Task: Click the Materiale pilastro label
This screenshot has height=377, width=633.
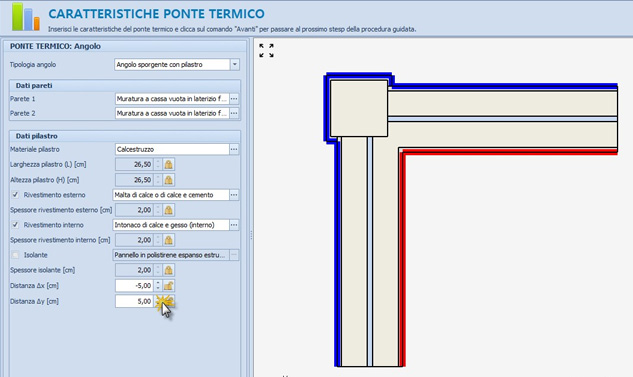Action: 35,149
